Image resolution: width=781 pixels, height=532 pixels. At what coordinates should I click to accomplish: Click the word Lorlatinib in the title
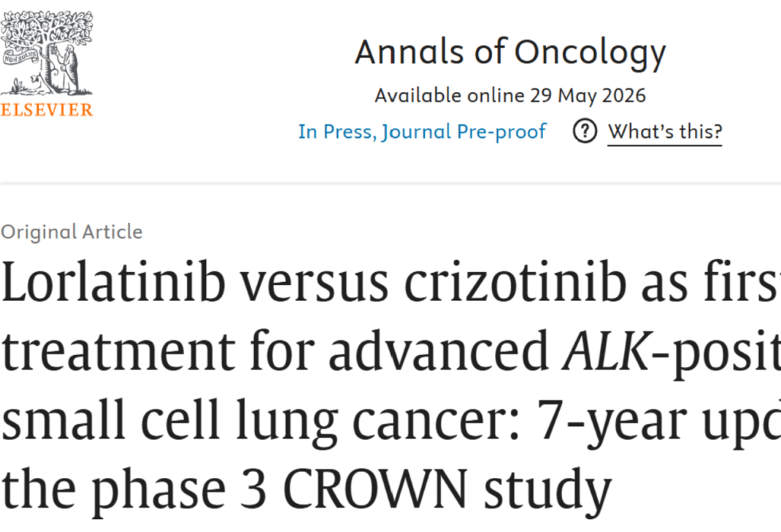pos(114,282)
